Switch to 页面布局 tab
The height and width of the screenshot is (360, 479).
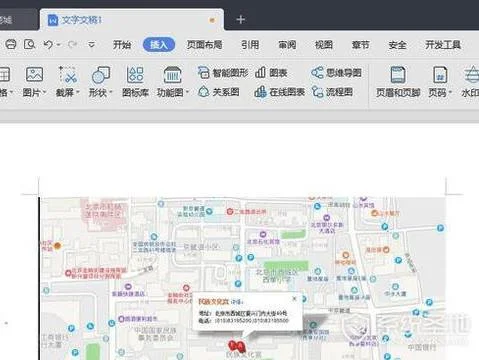click(204, 45)
